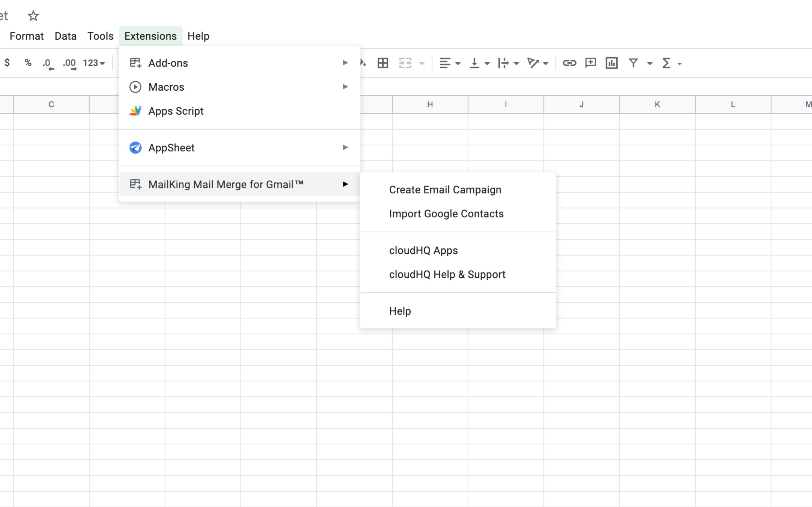The height and width of the screenshot is (507, 812).
Task: Click the AppSheet submenu arrow
Action: tap(345, 147)
